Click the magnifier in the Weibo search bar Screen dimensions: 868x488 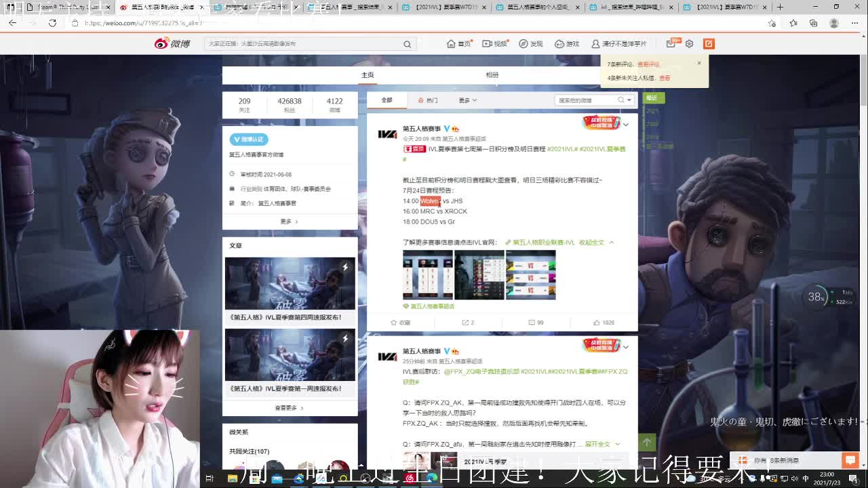pos(407,44)
